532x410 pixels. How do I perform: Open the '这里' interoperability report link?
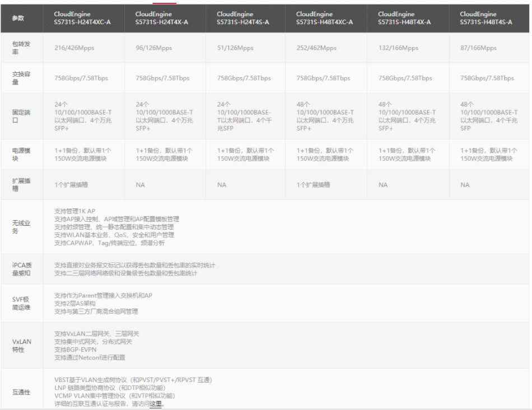point(155,404)
